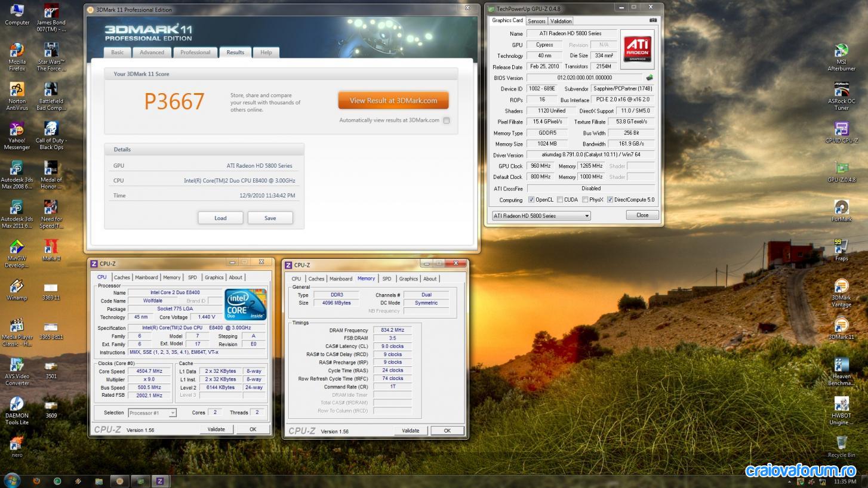Screen dimensions: 868x488
Task: Click CPU-Z button in taskbar
Action: pos(160,481)
